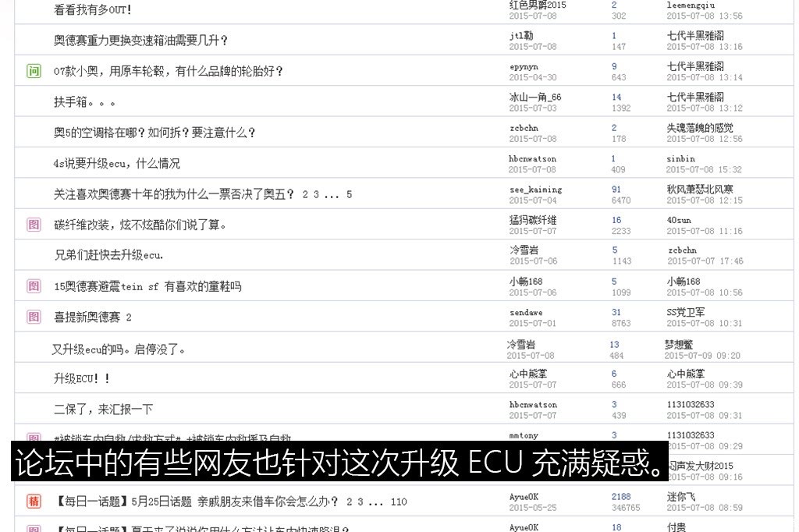The height and width of the screenshot is (532, 799).
Task: View author profile 冰山一角_66
Action: click(535, 97)
